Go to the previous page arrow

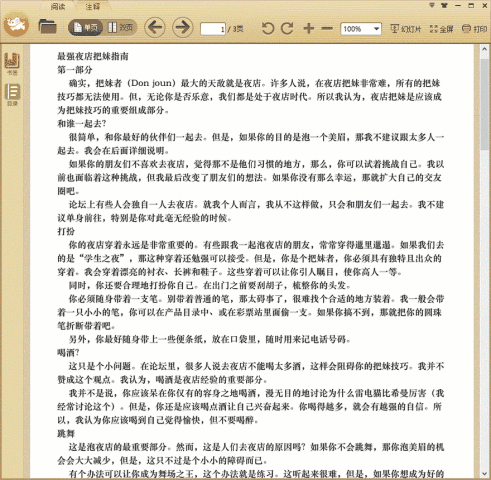click(x=155, y=27)
